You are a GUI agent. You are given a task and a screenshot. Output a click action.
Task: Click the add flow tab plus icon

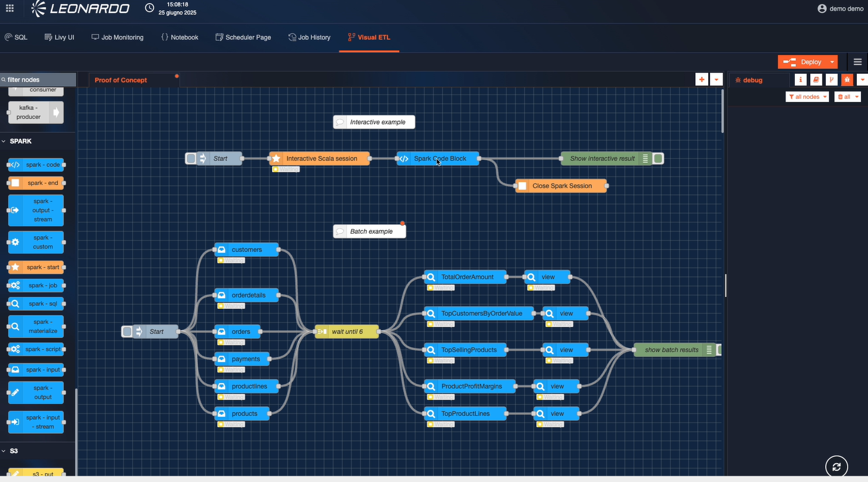701,80
